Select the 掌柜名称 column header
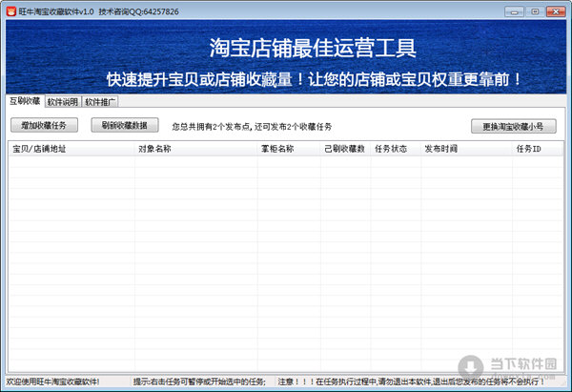Screen dimensions: 572x392 click(289, 149)
